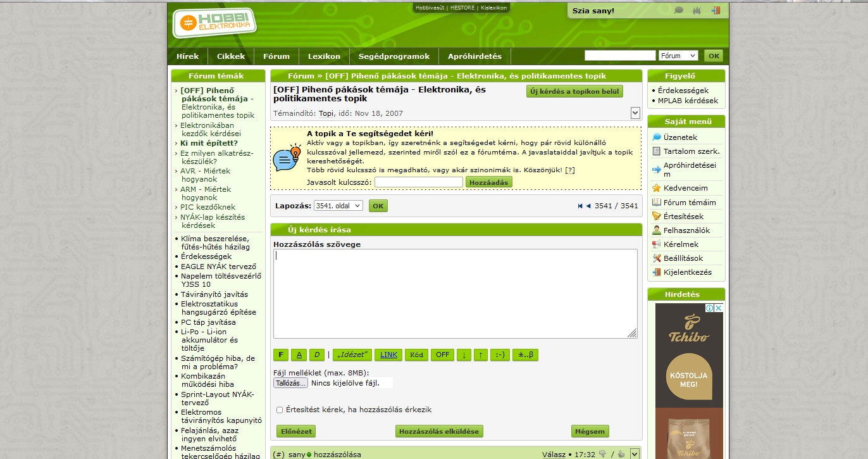
Task: Open the smiley picker with the :-) button
Action: (500, 355)
